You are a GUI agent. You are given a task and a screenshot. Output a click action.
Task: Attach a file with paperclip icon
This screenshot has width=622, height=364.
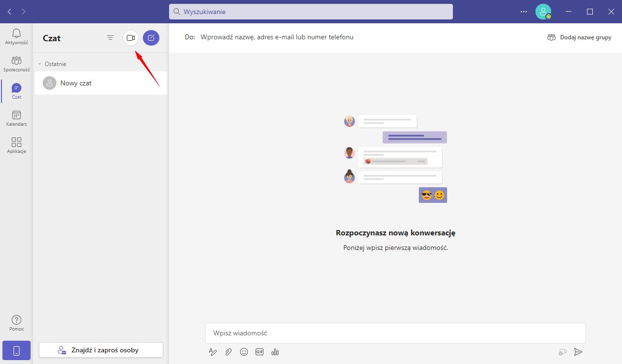(228, 352)
